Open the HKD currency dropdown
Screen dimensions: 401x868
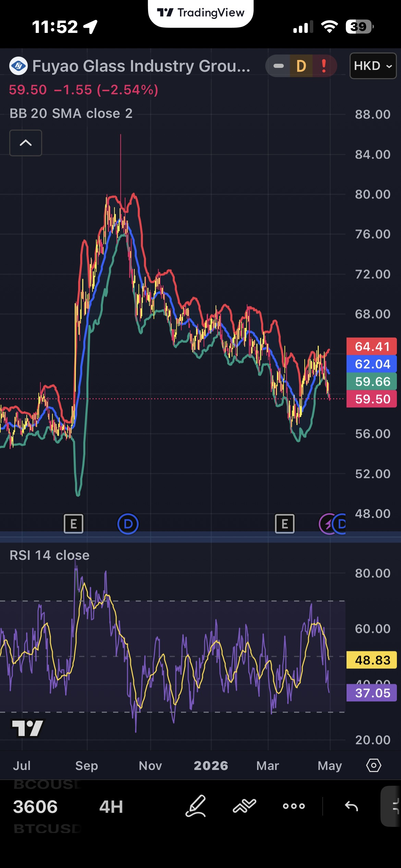coord(373,66)
